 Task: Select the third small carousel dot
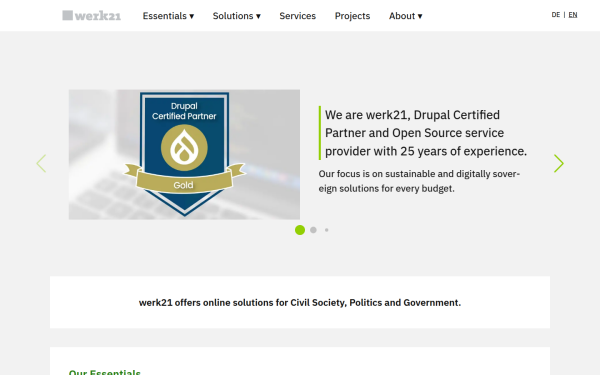(326, 230)
